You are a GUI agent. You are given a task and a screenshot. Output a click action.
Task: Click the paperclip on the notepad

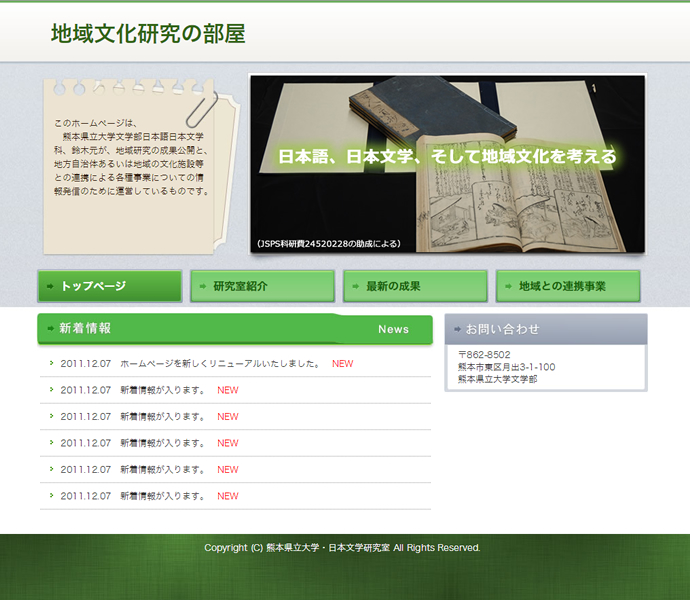202,110
